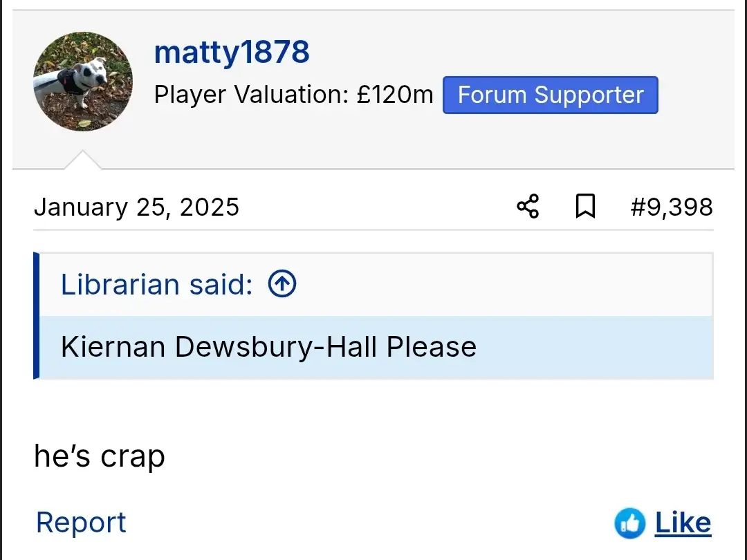Bookmark this post
The image size is (747, 560).
coord(585,206)
